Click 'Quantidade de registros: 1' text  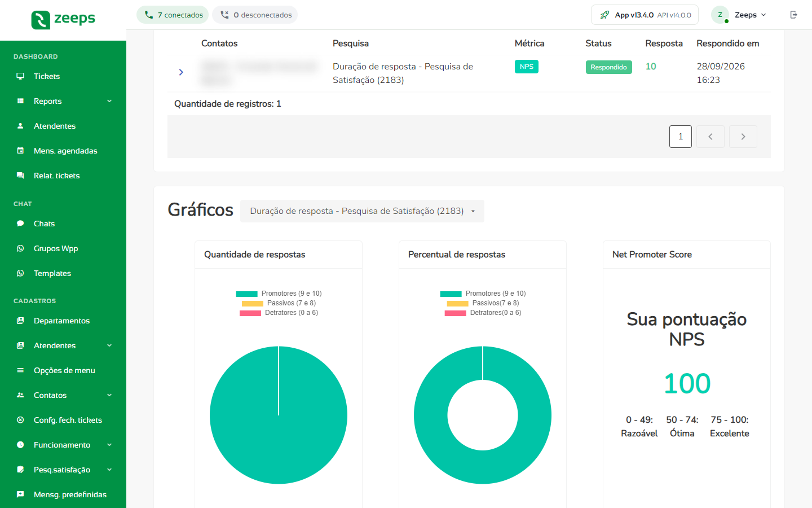click(228, 104)
